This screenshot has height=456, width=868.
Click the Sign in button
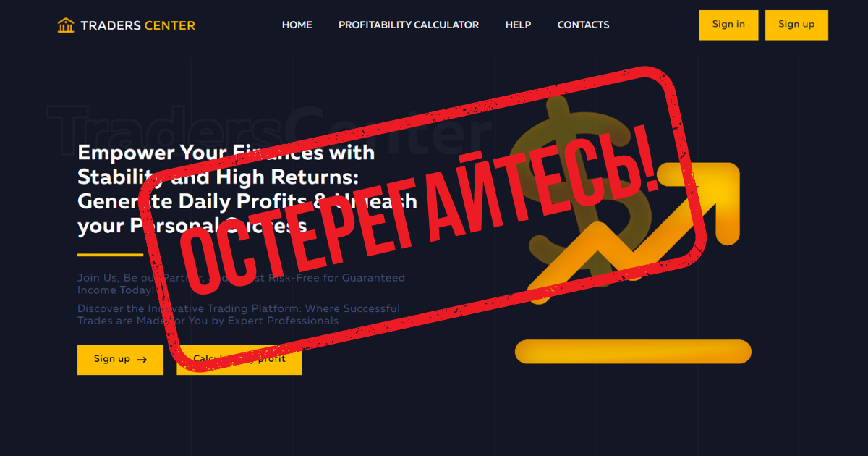click(x=728, y=25)
